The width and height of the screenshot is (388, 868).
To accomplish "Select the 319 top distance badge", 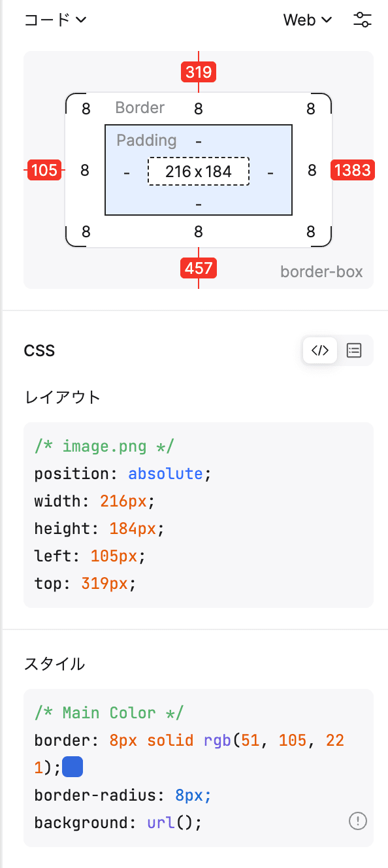I will click(x=199, y=72).
